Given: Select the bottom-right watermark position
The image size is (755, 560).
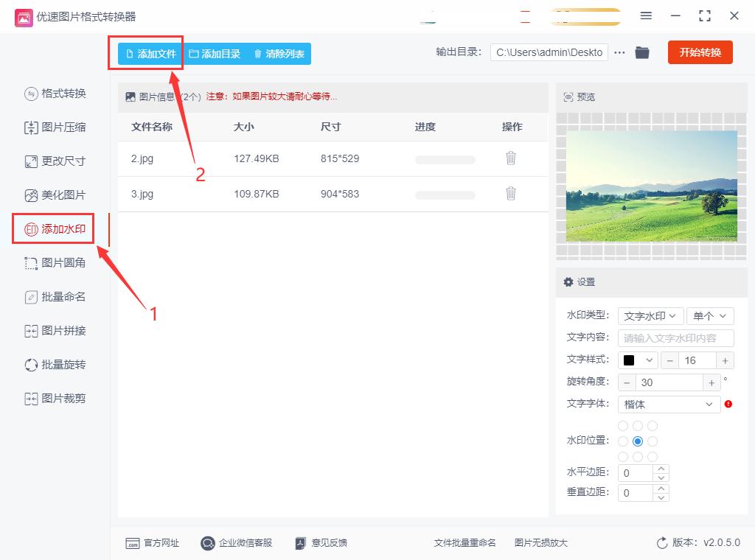Looking at the screenshot, I should pos(653,456).
